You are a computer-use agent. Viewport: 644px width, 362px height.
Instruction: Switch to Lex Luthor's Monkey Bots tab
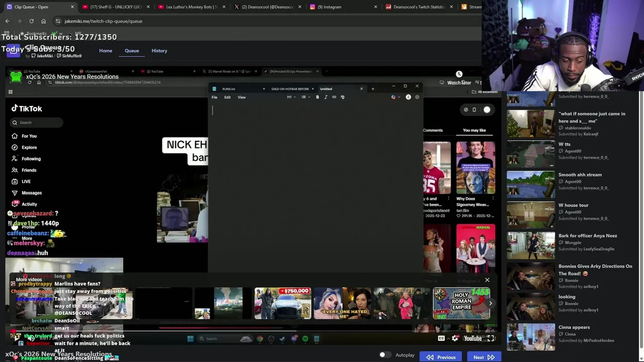(x=192, y=7)
